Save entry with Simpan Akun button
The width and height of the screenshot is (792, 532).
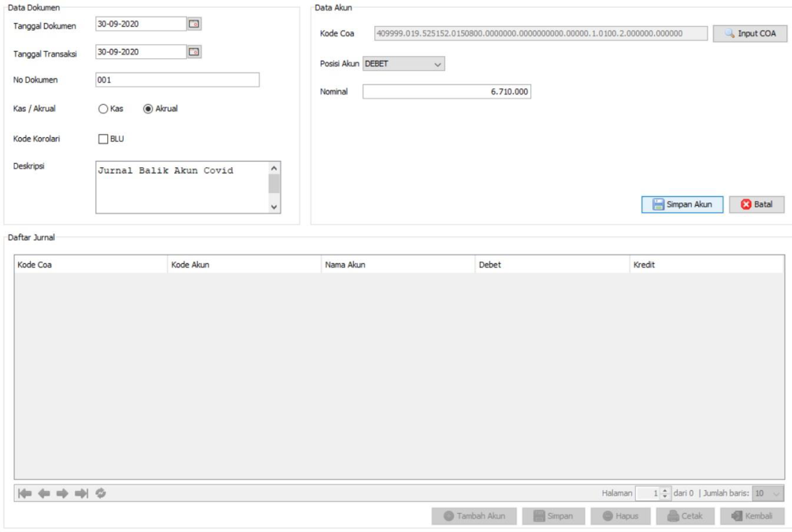pyautogui.click(x=682, y=205)
